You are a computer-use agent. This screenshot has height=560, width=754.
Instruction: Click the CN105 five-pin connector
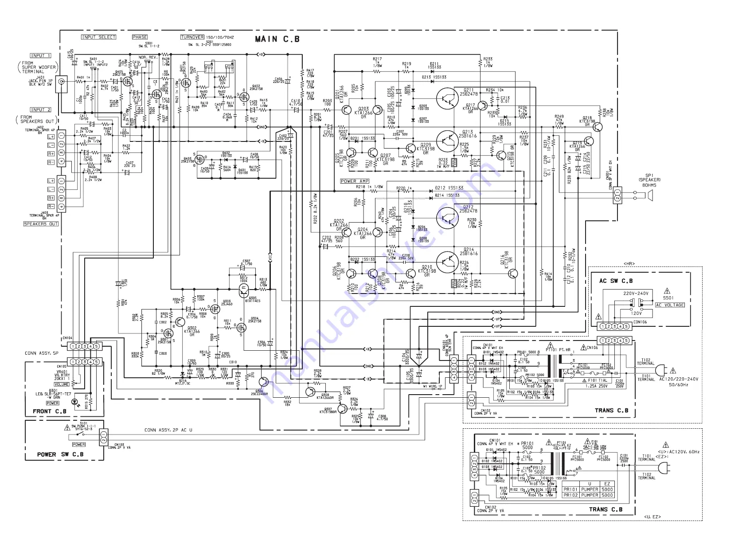(x=84, y=361)
